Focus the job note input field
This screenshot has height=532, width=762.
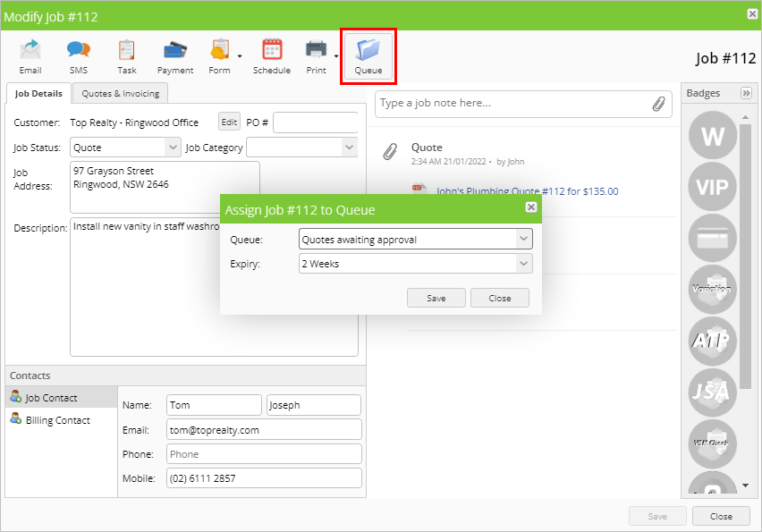point(512,103)
